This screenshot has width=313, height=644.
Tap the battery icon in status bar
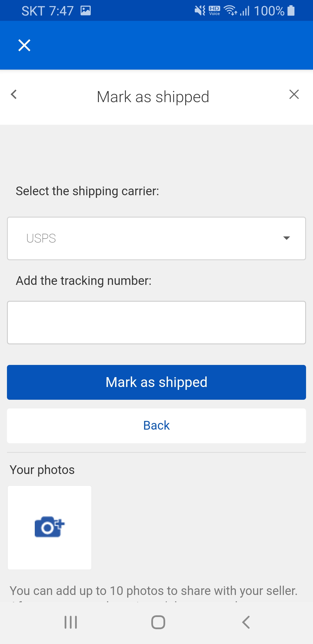coord(291,11)
